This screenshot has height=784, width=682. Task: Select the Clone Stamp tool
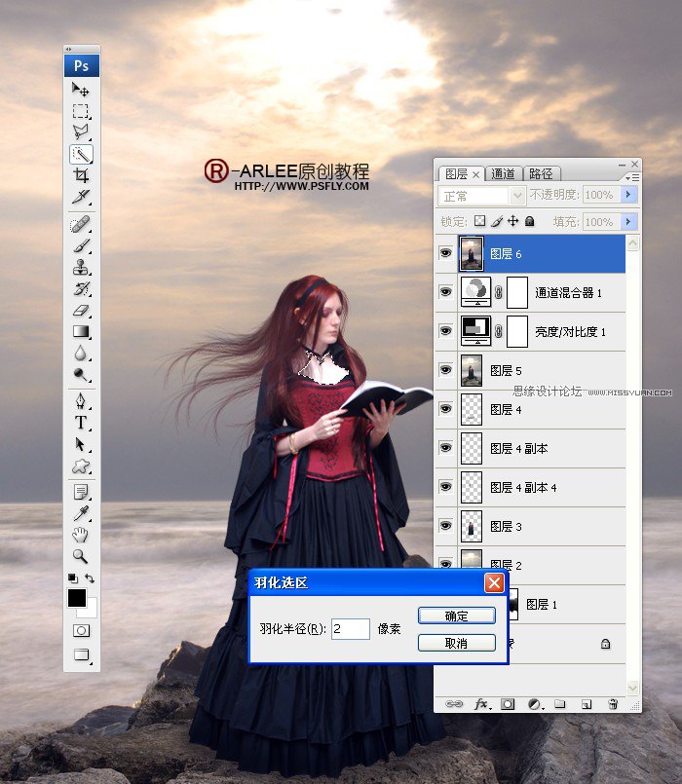(x=81, y=268)
